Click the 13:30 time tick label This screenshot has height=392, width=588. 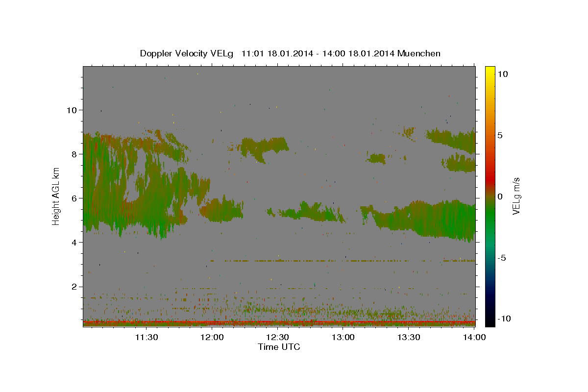tap(409, 337)
